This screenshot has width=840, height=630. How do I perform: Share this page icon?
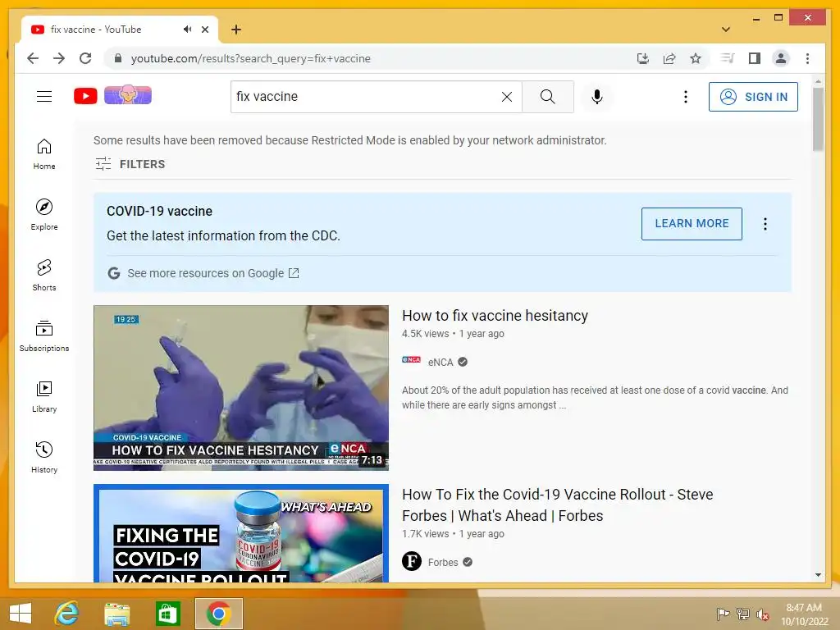click(669, 58)
